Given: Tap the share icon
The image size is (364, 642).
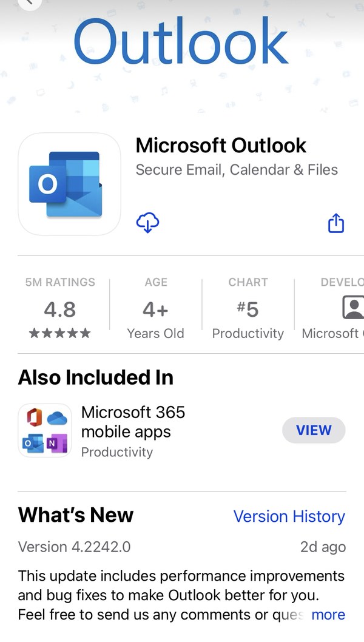Looking at the screenshot, I should click(335, 223).
